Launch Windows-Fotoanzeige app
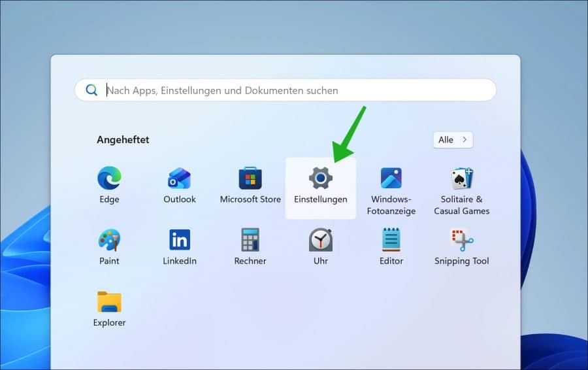 coord(391,178)
